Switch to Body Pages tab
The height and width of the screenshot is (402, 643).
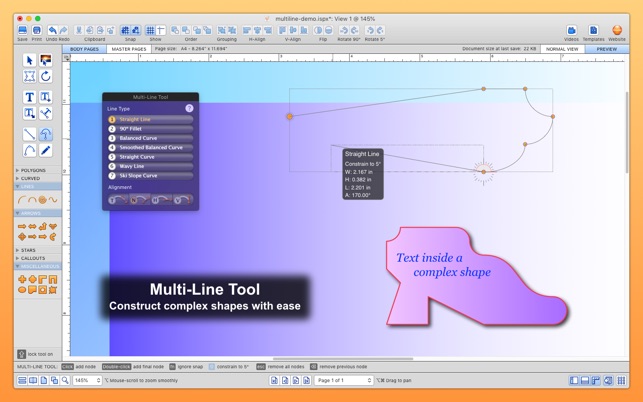(x=84, y=49)
